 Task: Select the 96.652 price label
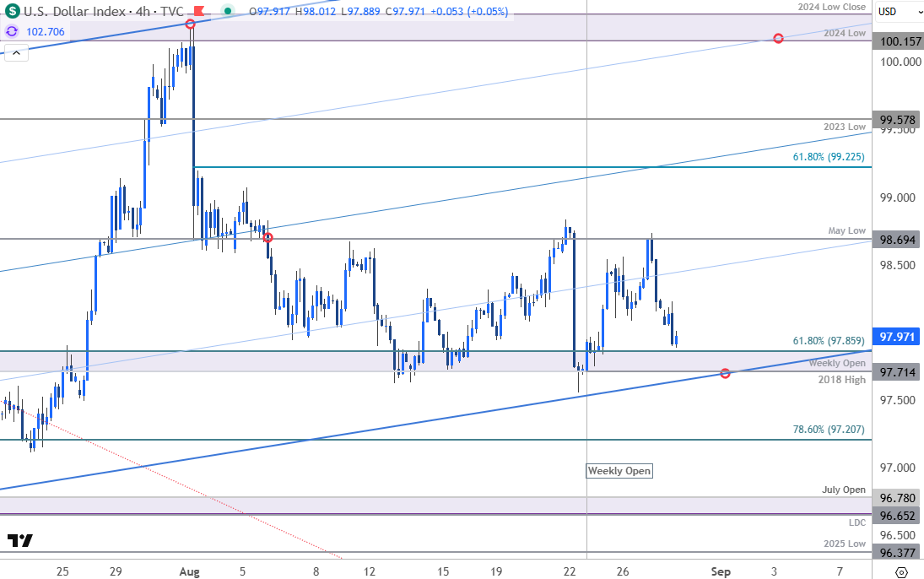[898, 516]
